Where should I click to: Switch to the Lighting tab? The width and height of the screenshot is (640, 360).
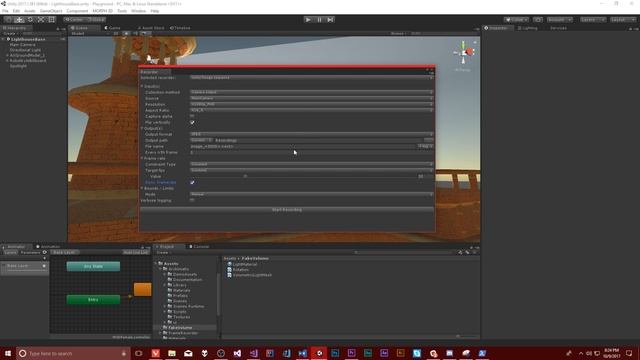point(528,28)
